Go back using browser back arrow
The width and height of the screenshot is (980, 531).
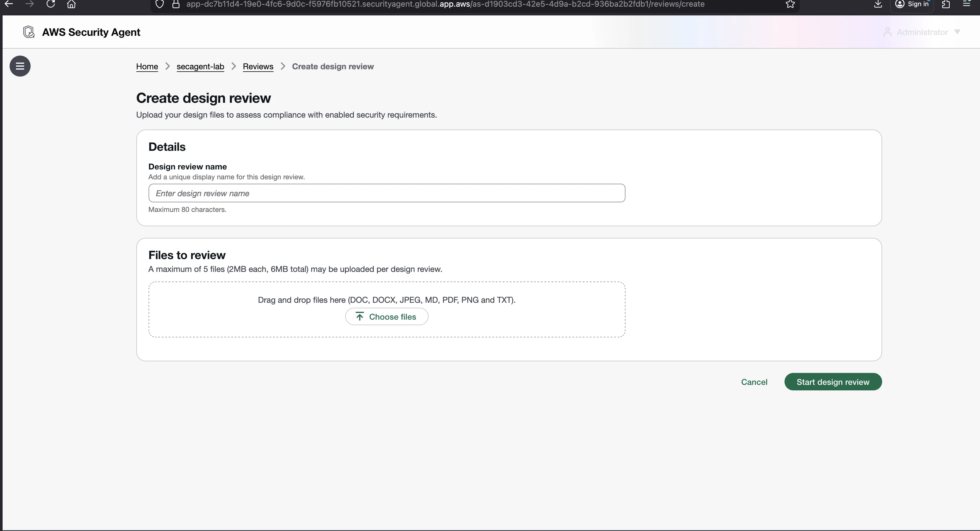[9, 4]
